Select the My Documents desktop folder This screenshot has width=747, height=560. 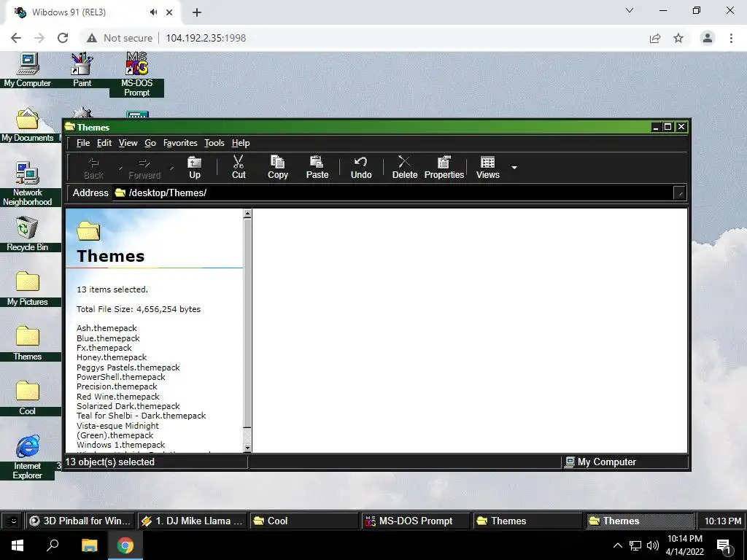(27, 125)
